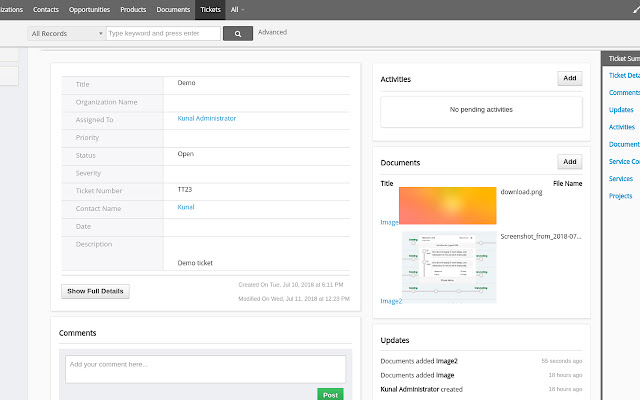Focus the keyword search input field

point(163,33)
